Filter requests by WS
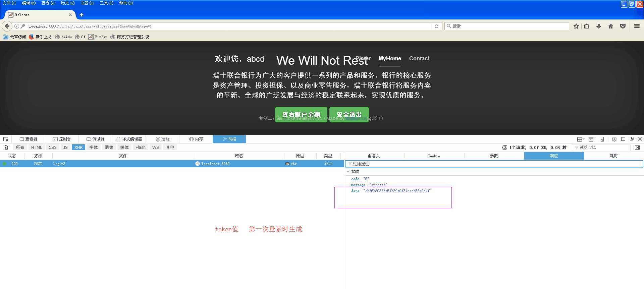644x289 pixels. 156,148
